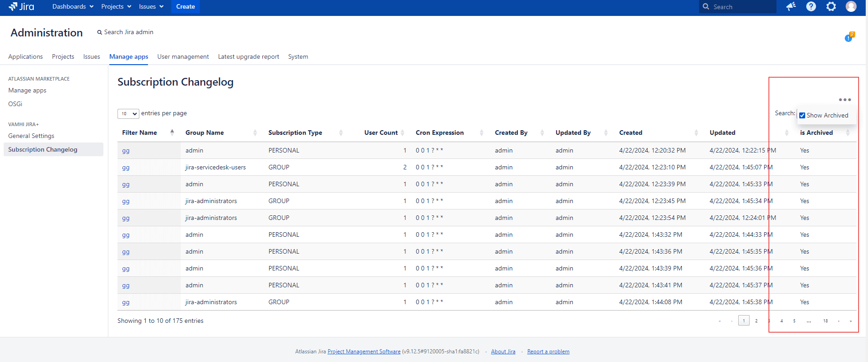Viewport: 868px width, 362px height.
Task: Select General Settings in the sidebar
Action: [31, 136]
